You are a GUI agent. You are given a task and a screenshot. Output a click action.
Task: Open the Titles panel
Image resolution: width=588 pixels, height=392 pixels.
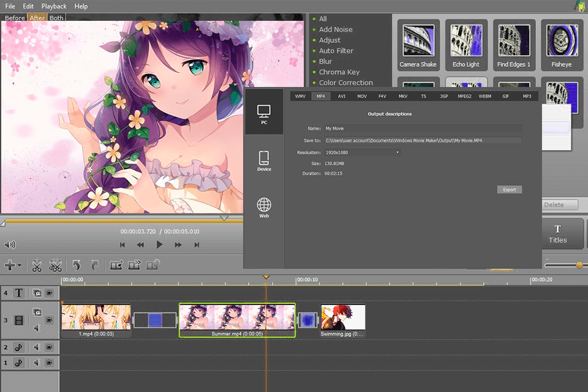click(562, 233)
